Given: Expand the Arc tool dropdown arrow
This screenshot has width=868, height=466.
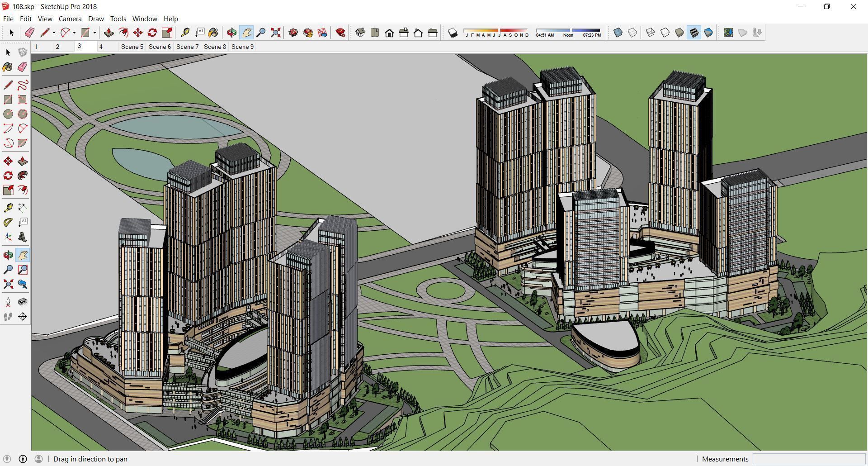Looking at the screenshot, I should pyautogui.click(x=74, y=33).
